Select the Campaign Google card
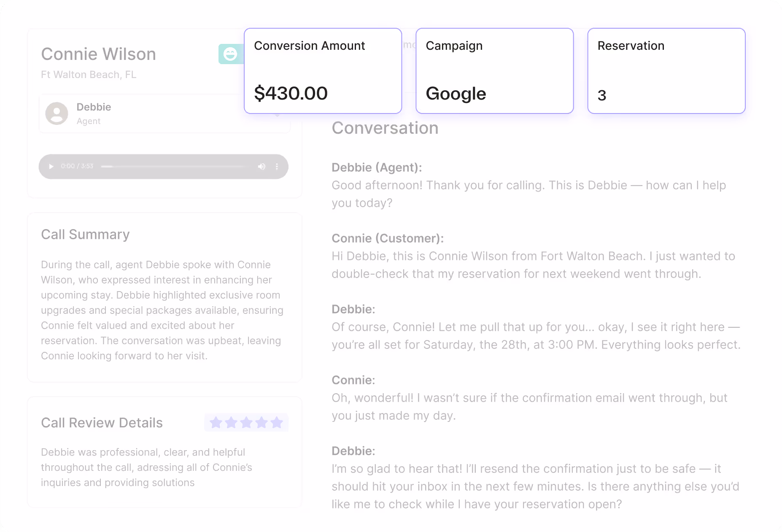The width and height of the screenshot is (782, 532). pos(494,71)
